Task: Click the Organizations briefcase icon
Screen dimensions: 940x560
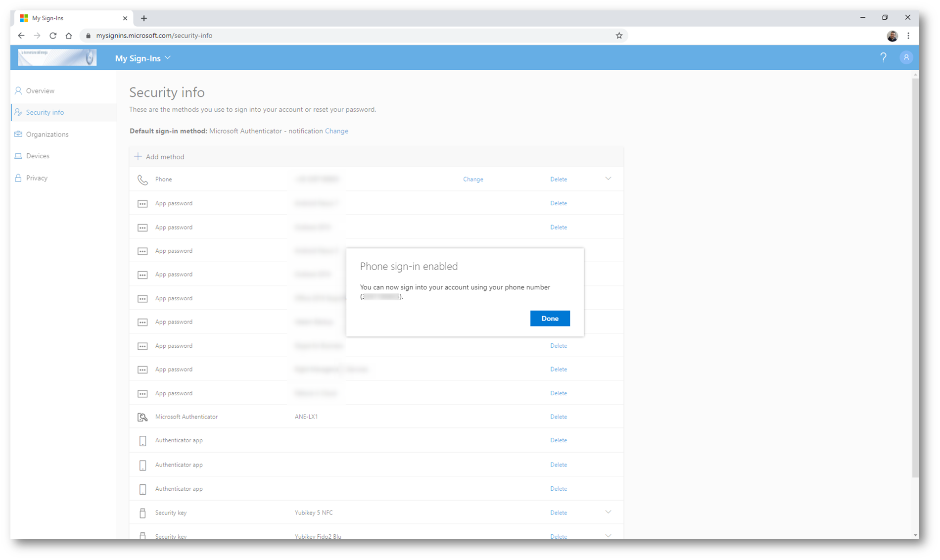Action: point(18,134)
